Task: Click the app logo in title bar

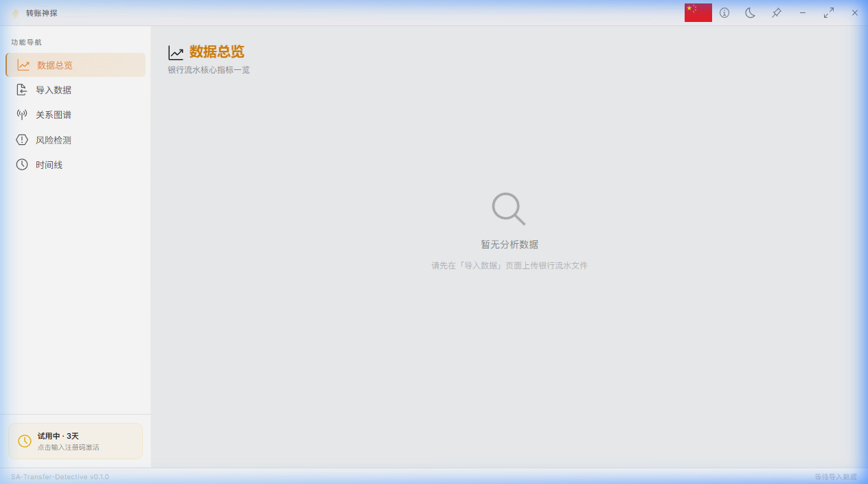Action: tap(16, 13)
